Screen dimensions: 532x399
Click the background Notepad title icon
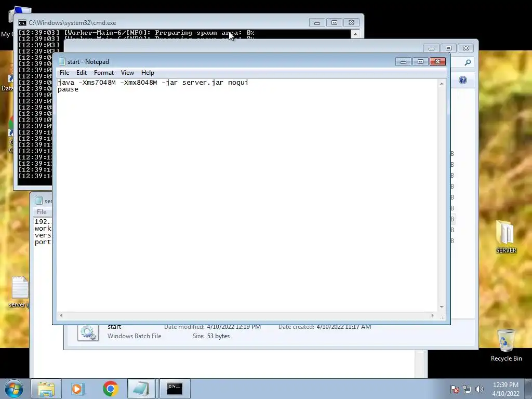pos(38,201)
